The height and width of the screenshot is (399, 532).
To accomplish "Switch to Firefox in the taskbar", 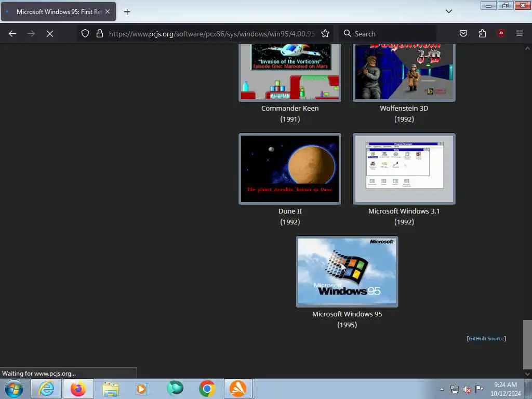I will [78, 389].
